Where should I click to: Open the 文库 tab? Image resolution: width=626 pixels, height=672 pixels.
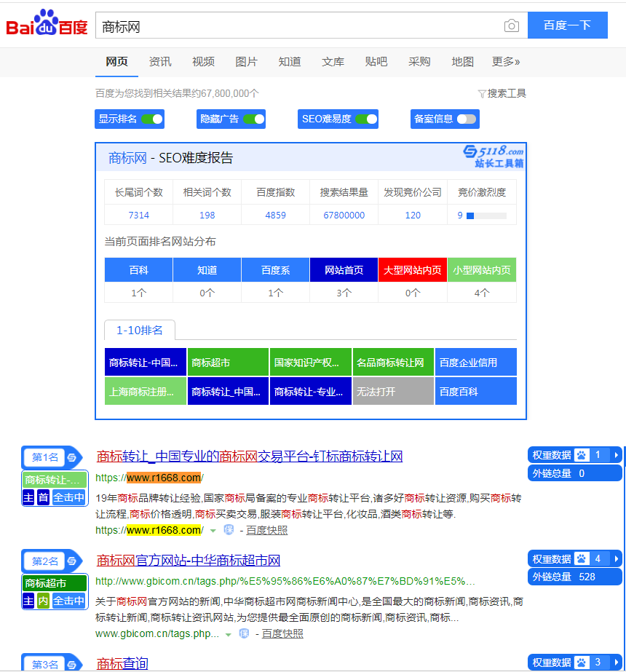(333, 62)
